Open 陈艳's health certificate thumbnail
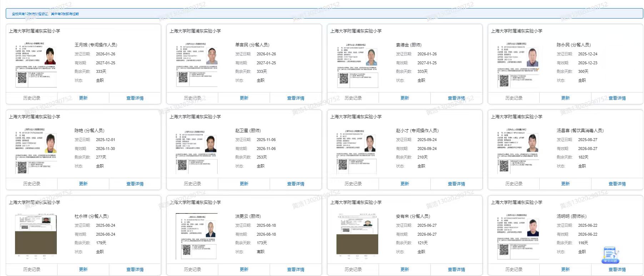This screenshot has height=276, width=644. tap(36, 151)
